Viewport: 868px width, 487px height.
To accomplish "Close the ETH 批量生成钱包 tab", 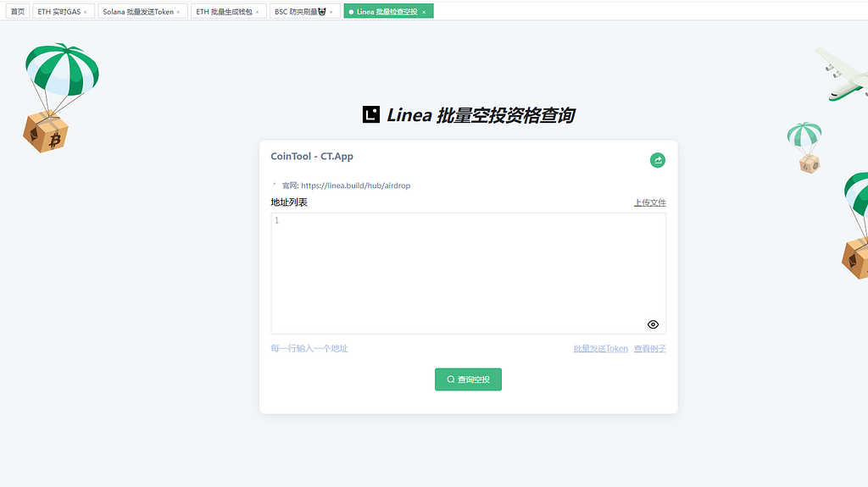I will point(257,12).
